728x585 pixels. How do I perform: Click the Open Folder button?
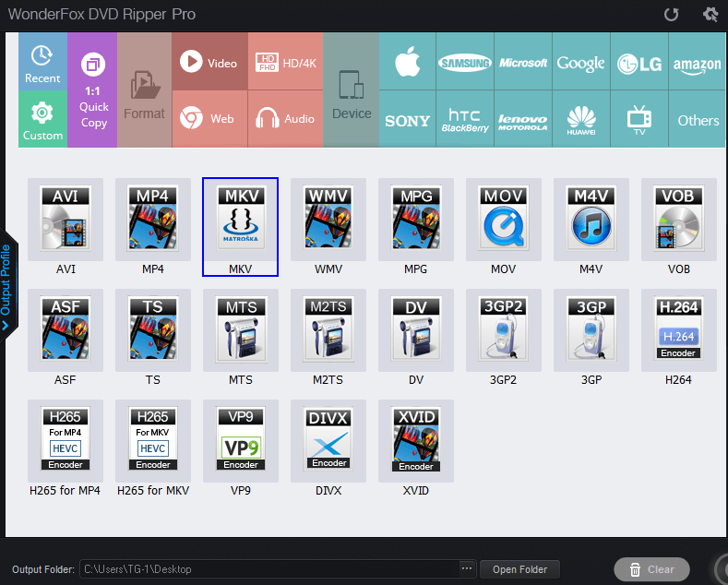519,569
